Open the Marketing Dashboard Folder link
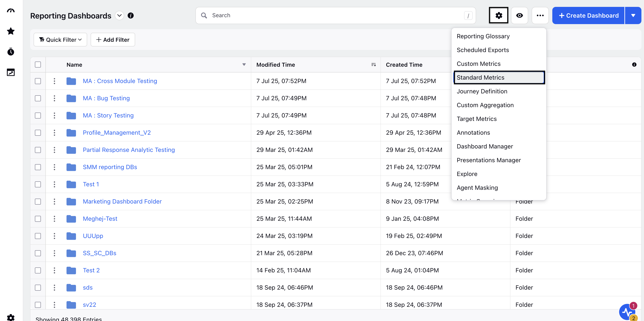 122,202
